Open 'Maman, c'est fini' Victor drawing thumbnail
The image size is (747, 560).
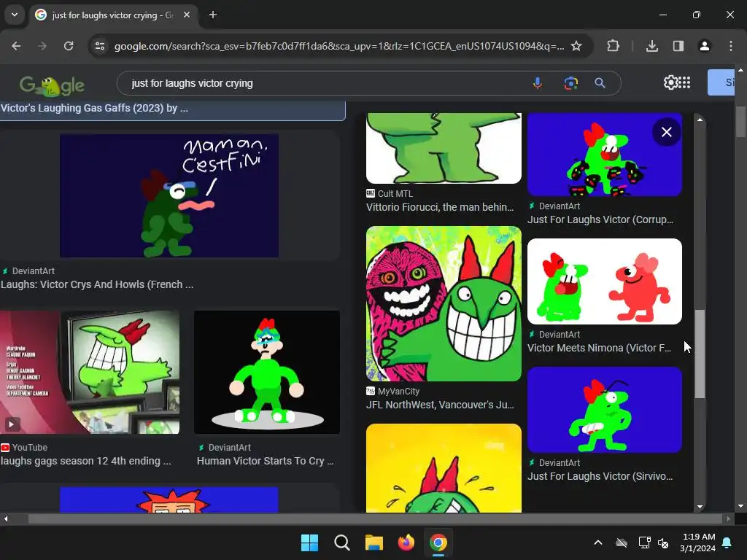tap(169, 195)
